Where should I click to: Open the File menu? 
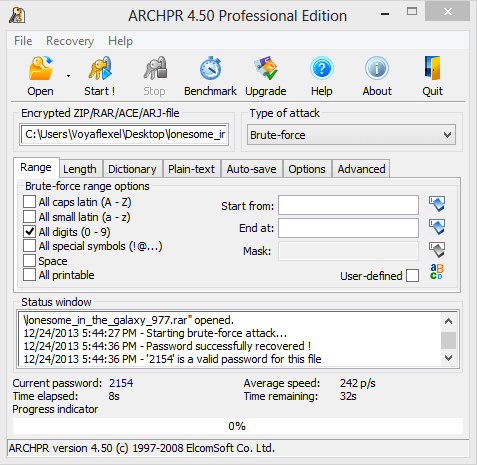point(23,41)
